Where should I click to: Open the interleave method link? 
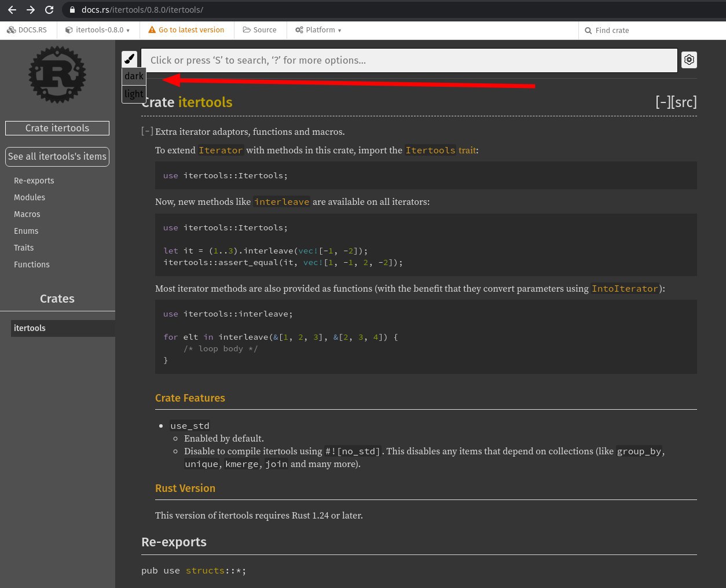point(282,202)
